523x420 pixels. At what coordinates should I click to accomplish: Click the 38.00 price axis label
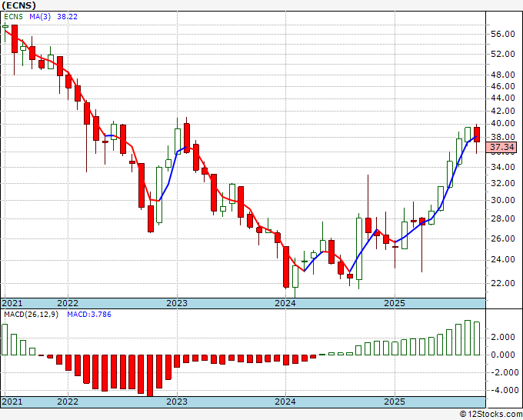coord(503,137)
